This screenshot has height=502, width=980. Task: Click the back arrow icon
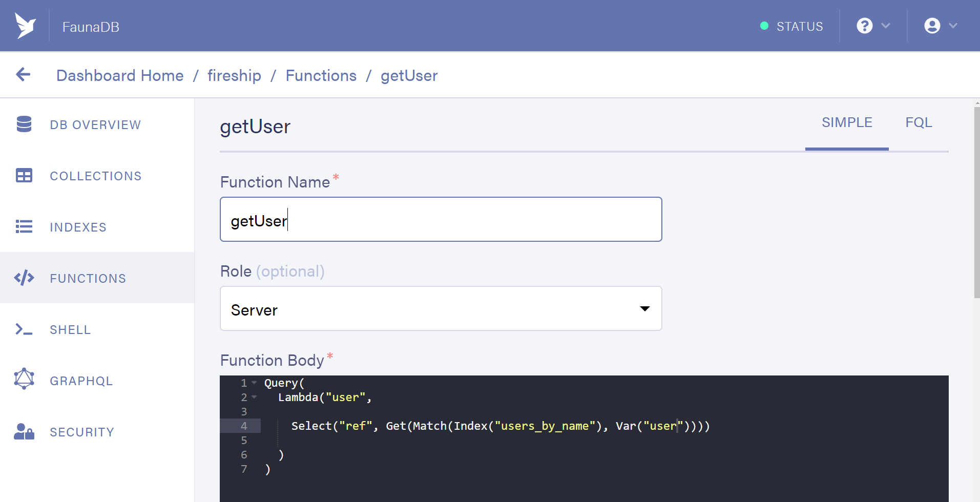click(23, 75)
